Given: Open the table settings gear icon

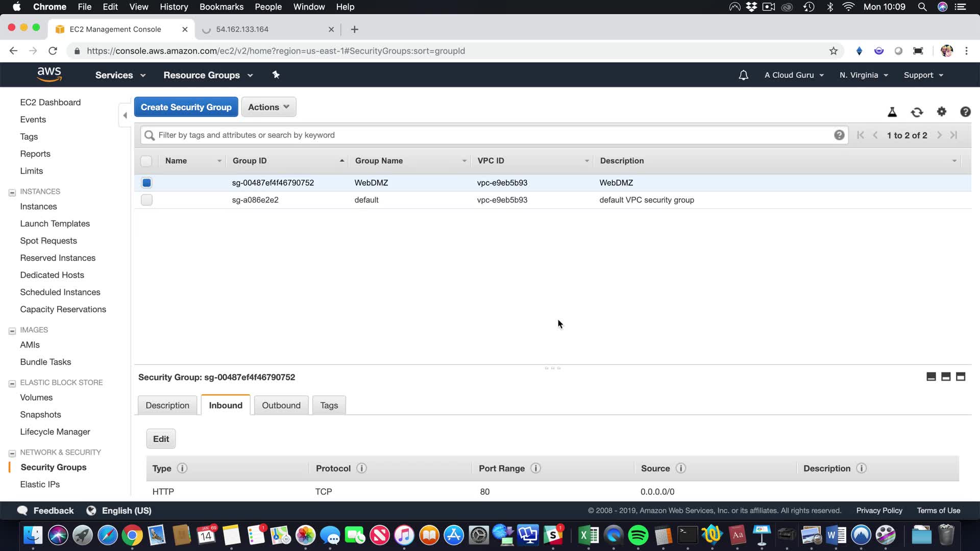Looking at the screenshot, I should [x=941, y=112].
